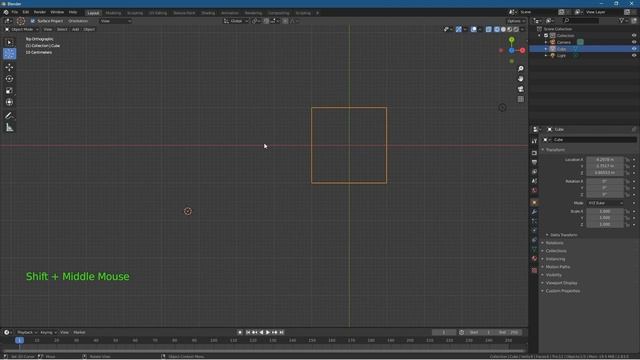Activate the Rotate tool

pyautogui.click(x=9, y=79)
